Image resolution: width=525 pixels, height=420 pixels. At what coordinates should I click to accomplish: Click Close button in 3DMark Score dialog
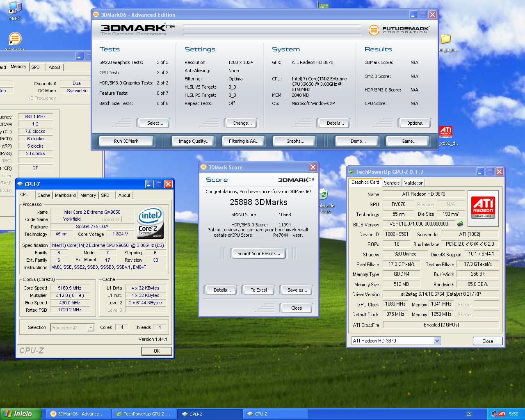point(297,308)
